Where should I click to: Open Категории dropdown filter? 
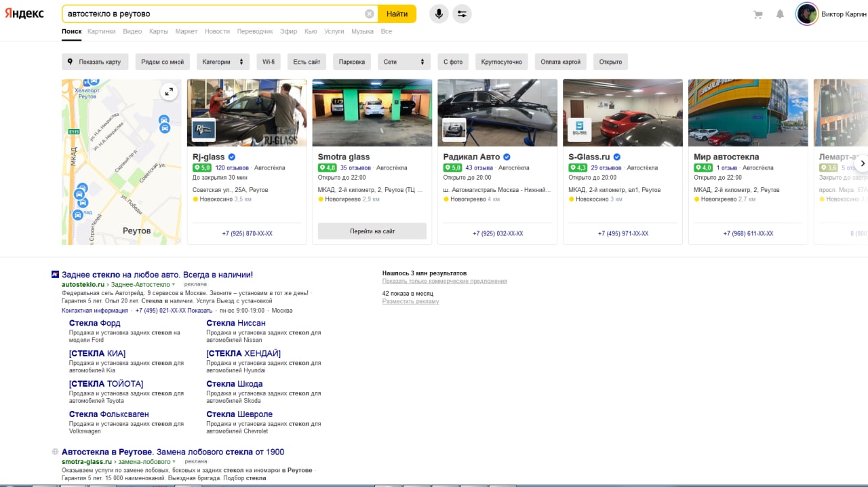(x=223, y=62)
